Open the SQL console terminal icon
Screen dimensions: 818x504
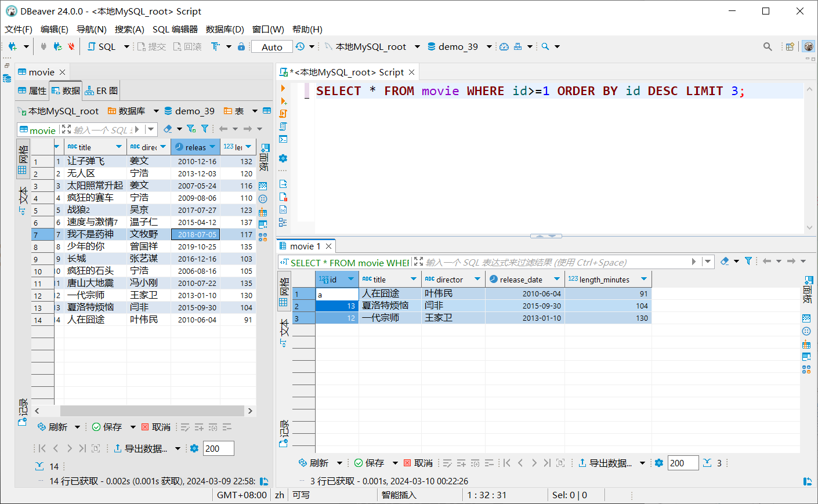pos(283,139)
